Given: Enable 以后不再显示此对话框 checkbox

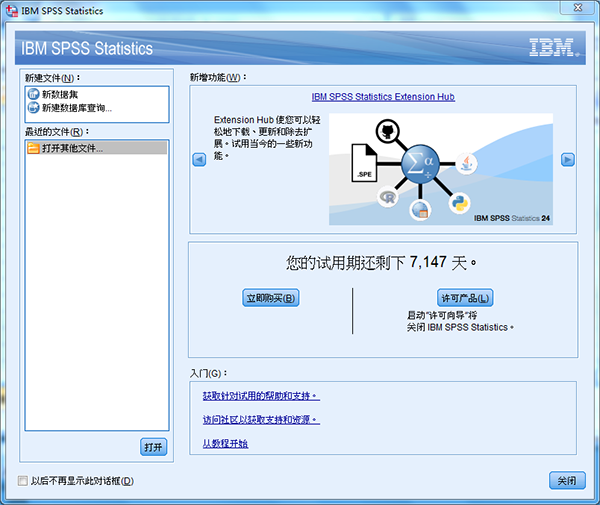Looking at the screenshot, I should click(x=23, y=481).
